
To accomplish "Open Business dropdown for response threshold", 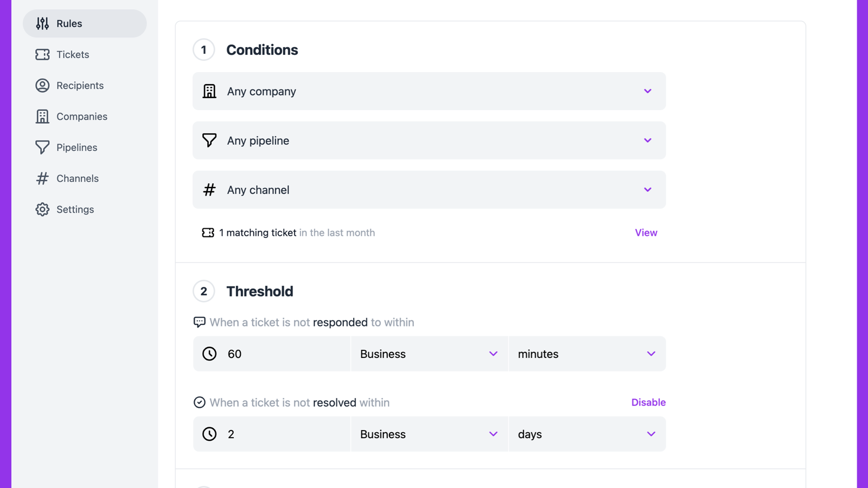I will pos(429,354).
